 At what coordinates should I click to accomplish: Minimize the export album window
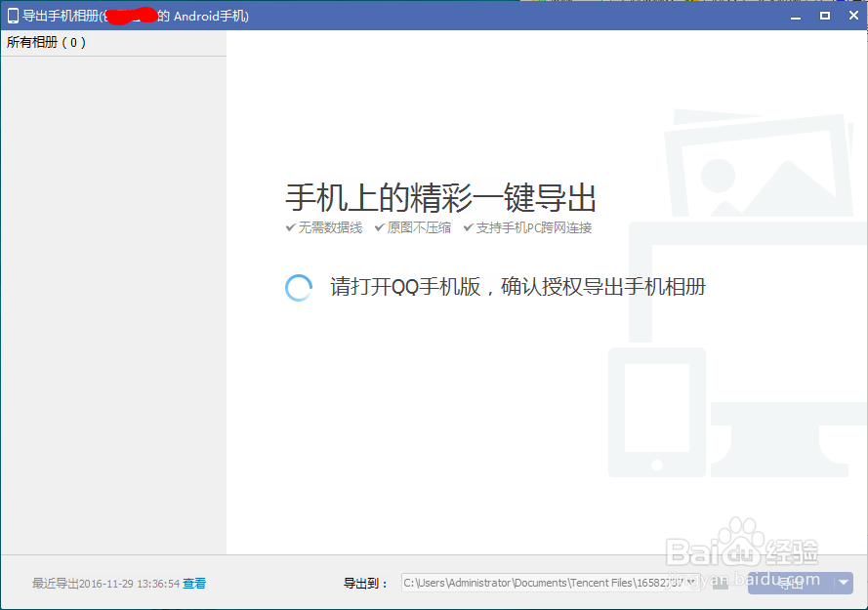(796, 17)
